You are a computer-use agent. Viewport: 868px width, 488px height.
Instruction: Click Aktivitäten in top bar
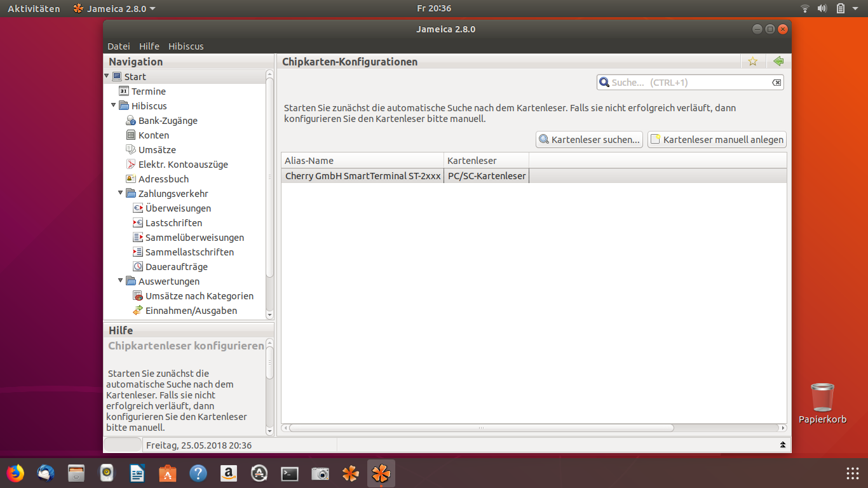coord(34,8)
